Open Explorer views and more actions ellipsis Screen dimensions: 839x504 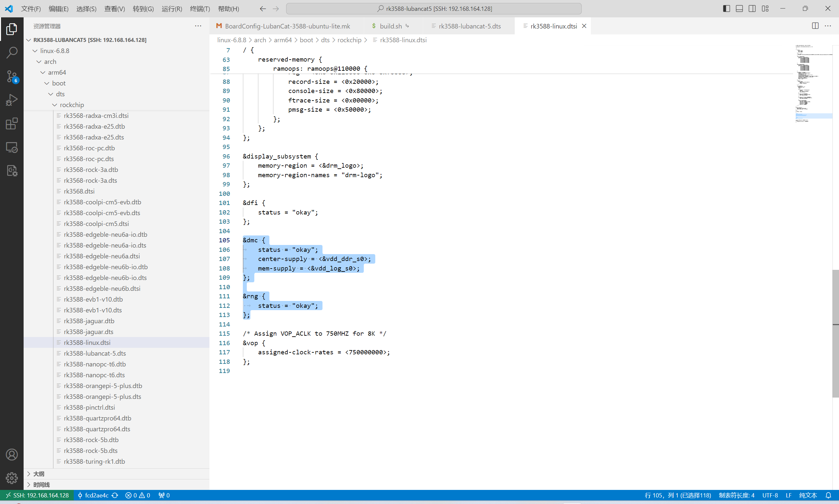[198, 26]
